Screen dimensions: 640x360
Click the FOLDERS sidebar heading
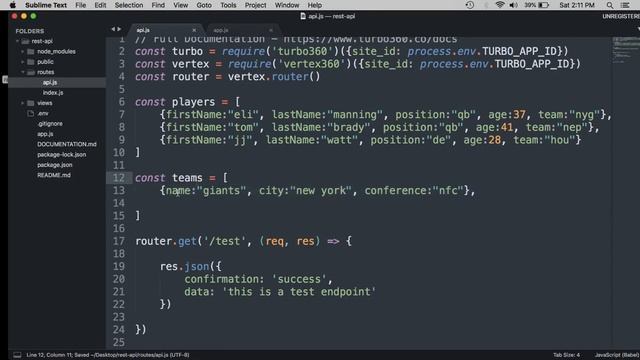29,31
